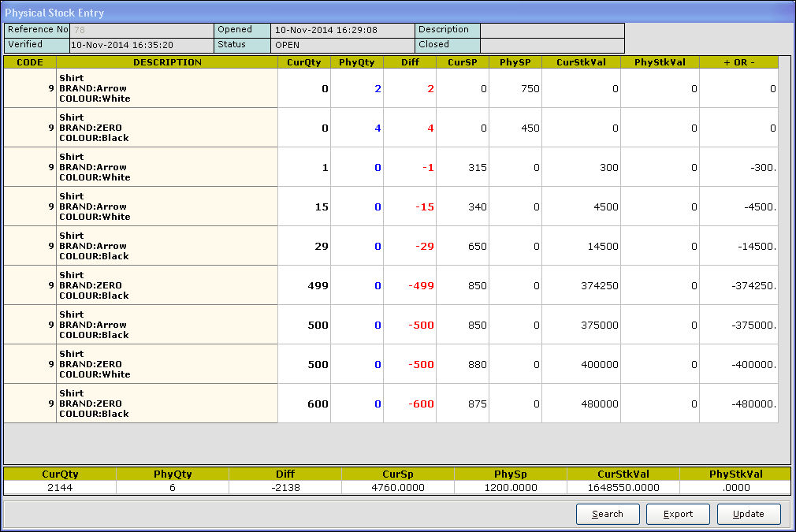The width and height of the screenshot is (796, 532).
Task: Click Diff value -499
Action: click(x=410, y=285)
